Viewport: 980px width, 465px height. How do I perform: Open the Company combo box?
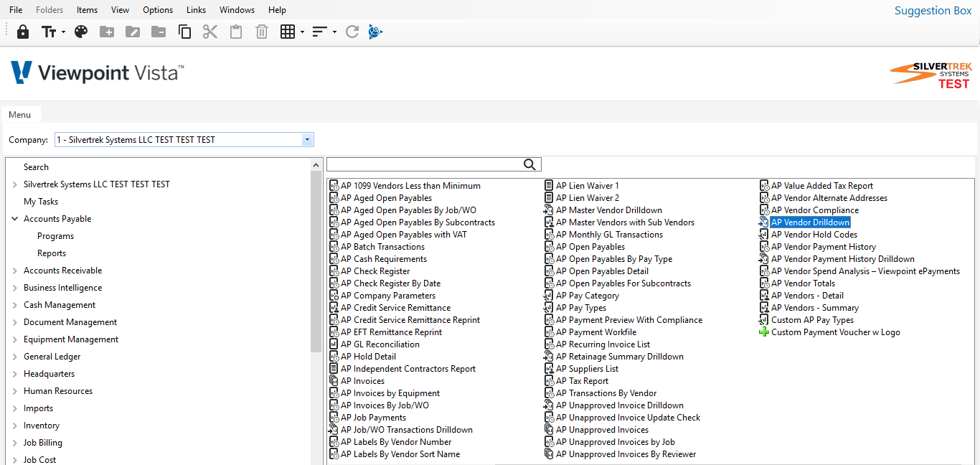coord(184,140)
